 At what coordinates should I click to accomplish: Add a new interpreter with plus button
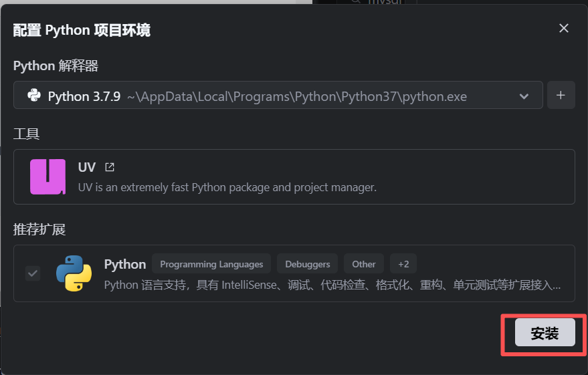coord(561,95)
